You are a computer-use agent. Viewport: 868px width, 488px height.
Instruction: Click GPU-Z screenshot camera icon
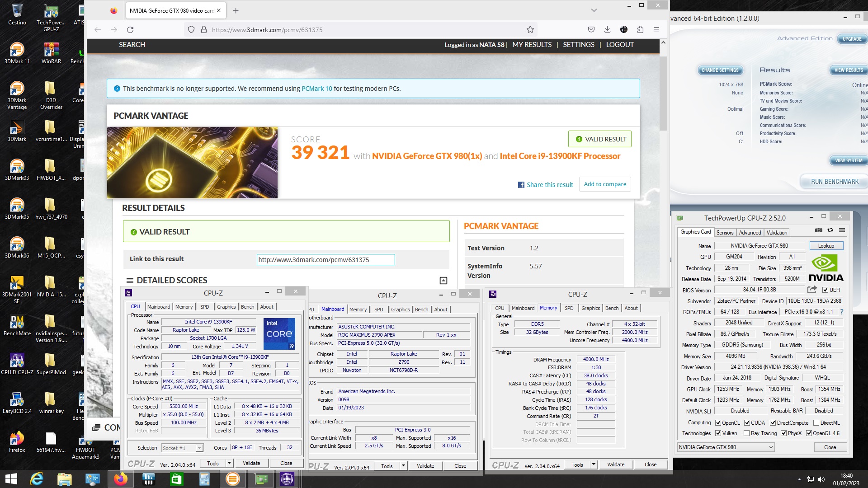coord(819,230)
